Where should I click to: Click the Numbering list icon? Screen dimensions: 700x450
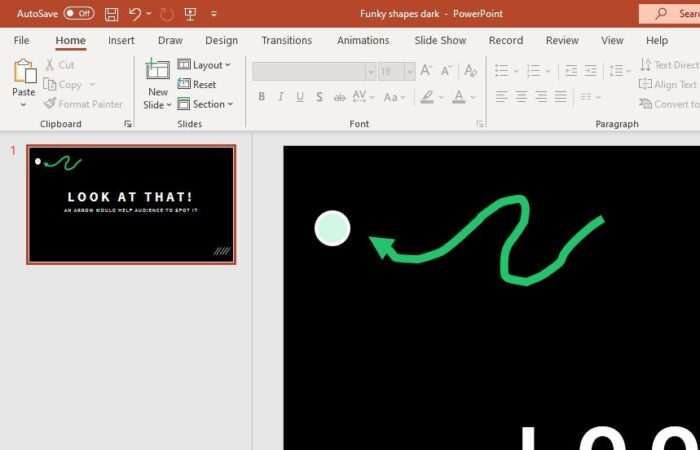pyautogui.click(x=533, y=71)
